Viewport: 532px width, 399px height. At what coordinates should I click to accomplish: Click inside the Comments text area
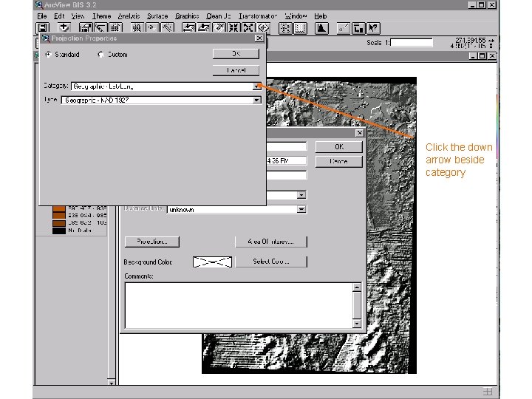pyautogui.click(x=239, y=305)
